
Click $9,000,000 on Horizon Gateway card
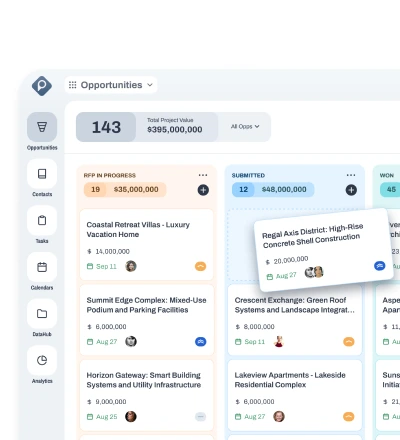tap(107, 402)
